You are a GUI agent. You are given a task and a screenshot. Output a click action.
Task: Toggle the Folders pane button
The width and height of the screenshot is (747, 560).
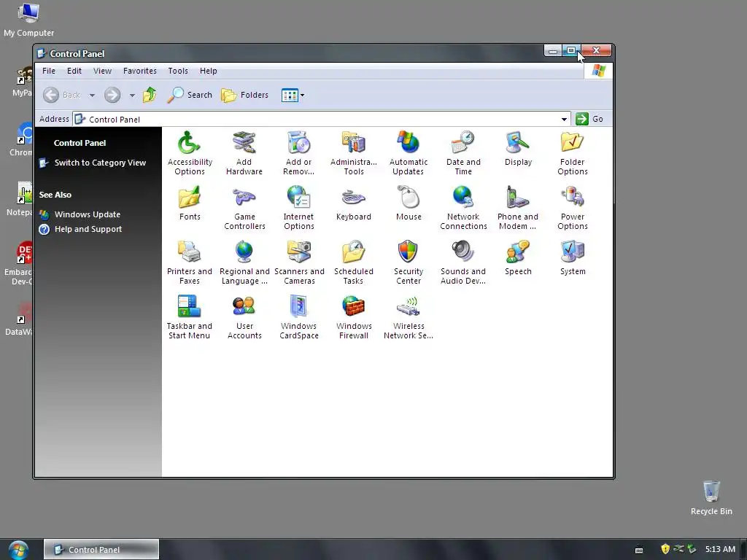(245, 95)
